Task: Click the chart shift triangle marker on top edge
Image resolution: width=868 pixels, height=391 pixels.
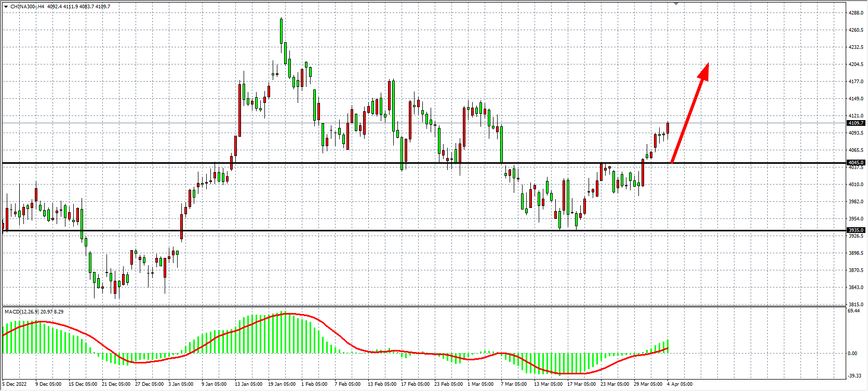Action: click(676, 4)
